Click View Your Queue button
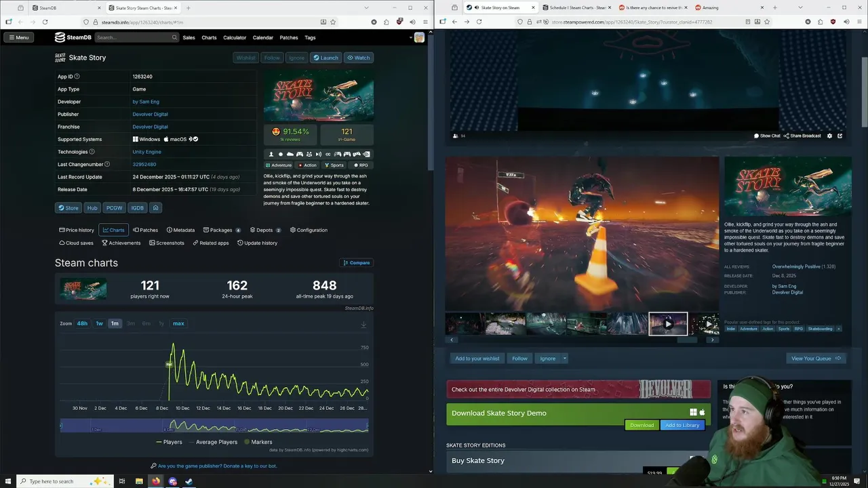 816,359
